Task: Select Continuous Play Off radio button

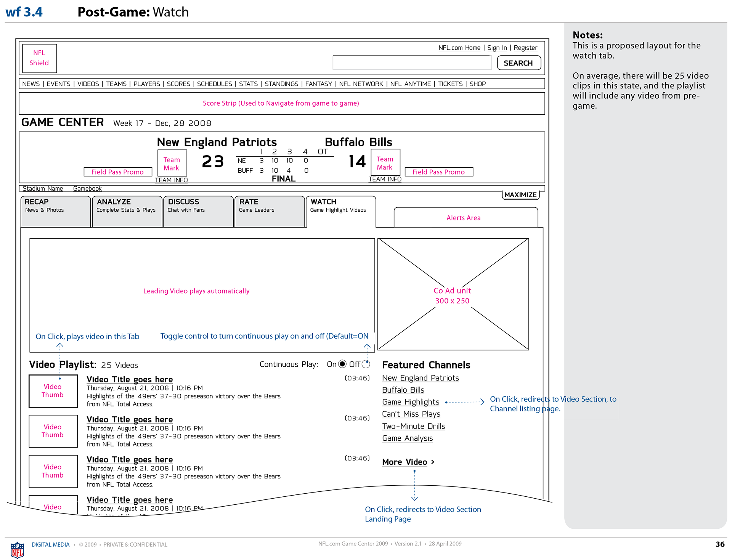Action: [366, 364]
